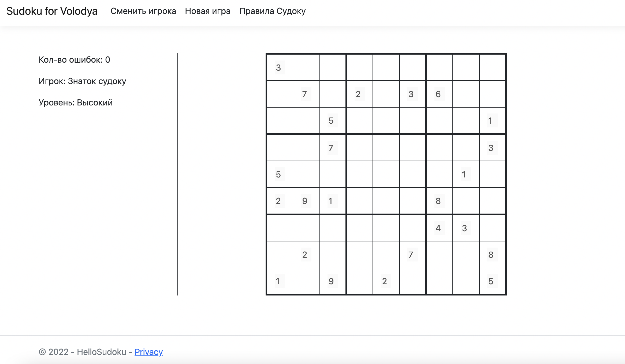The width and height of the screenshot is (625, 364).
Task: Select the cell with 9 in row six
Action: click(306, 201)
